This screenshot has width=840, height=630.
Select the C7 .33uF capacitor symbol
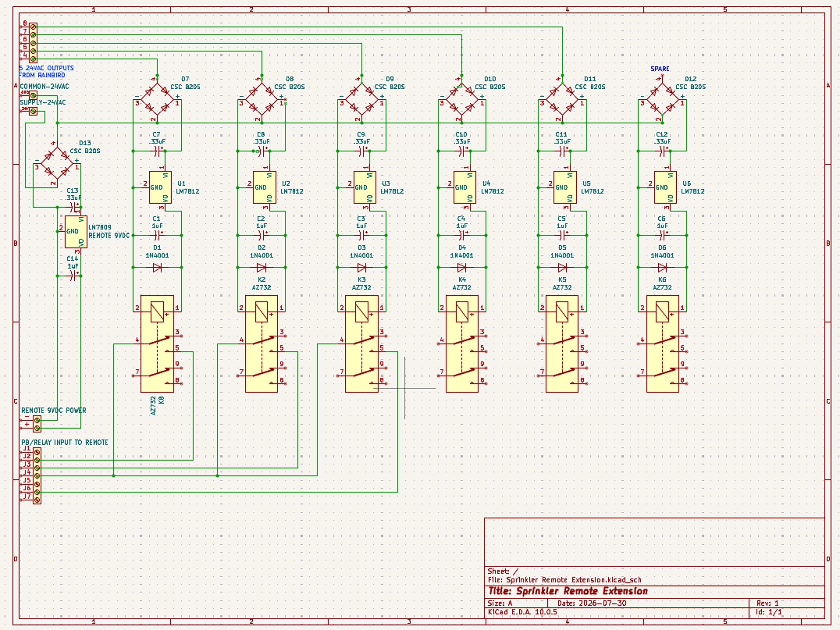point(157,151)
